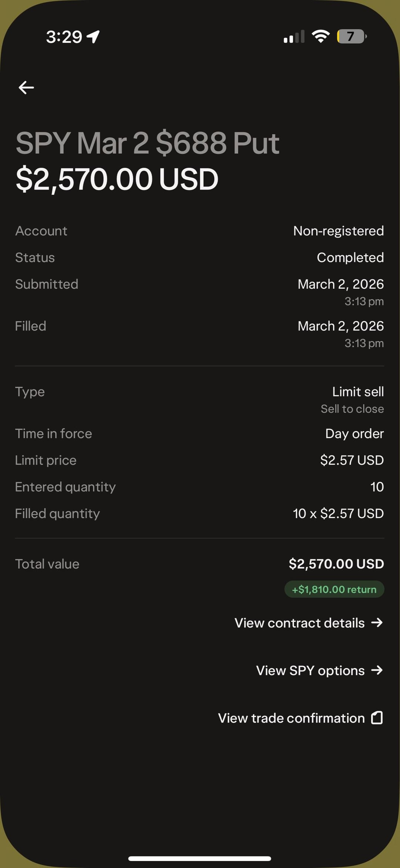Tap the Completed status value

(350, 258)
